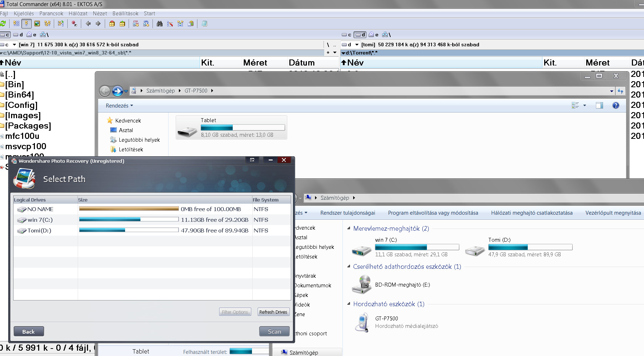Open the Tablet storage drive
This screenshot has height=356, width=644.
pos(231,127)
